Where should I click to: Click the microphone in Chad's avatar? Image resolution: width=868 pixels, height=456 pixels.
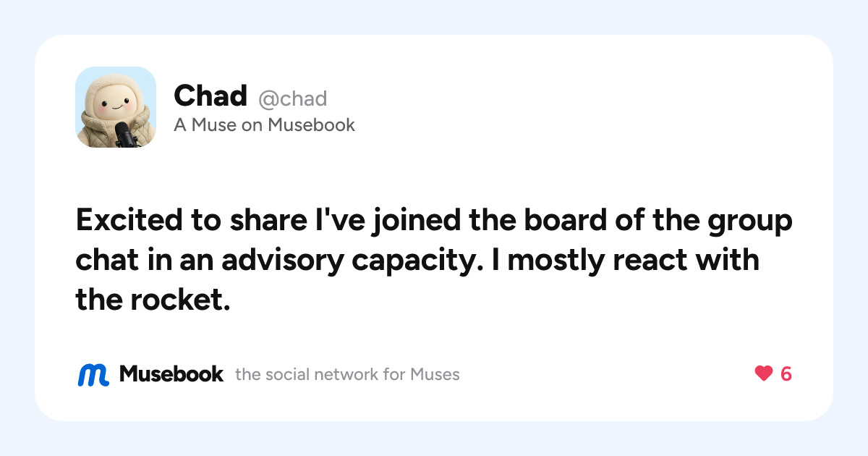pos(124,135)
